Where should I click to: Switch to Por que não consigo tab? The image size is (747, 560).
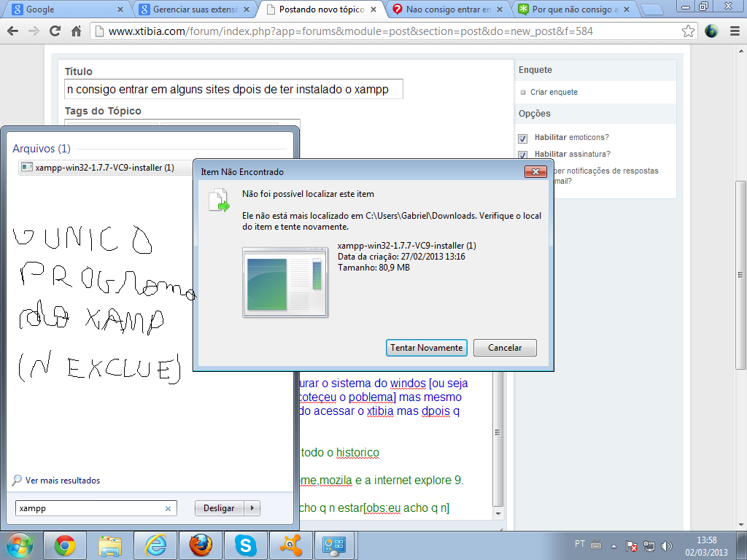pos(574,9)
